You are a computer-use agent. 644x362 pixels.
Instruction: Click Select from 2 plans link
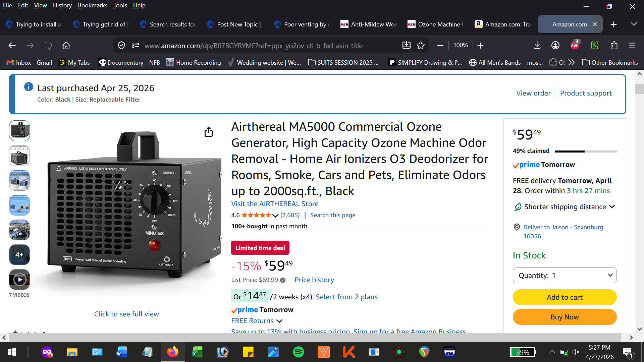[346, 297]
